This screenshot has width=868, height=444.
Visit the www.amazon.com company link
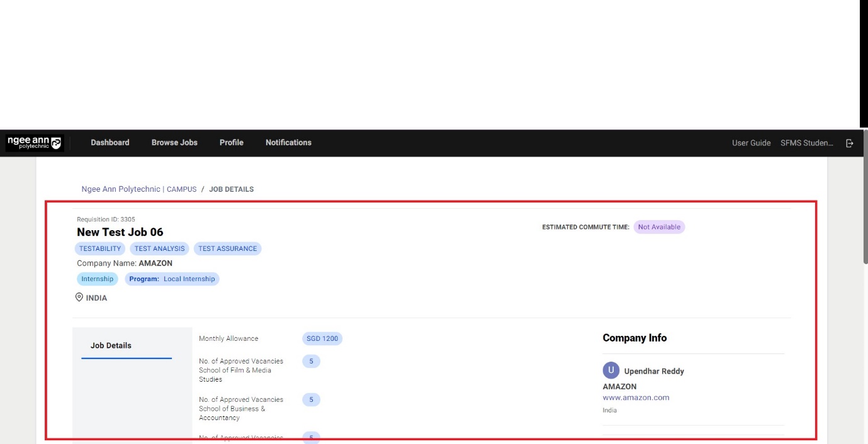click(636, 397)
